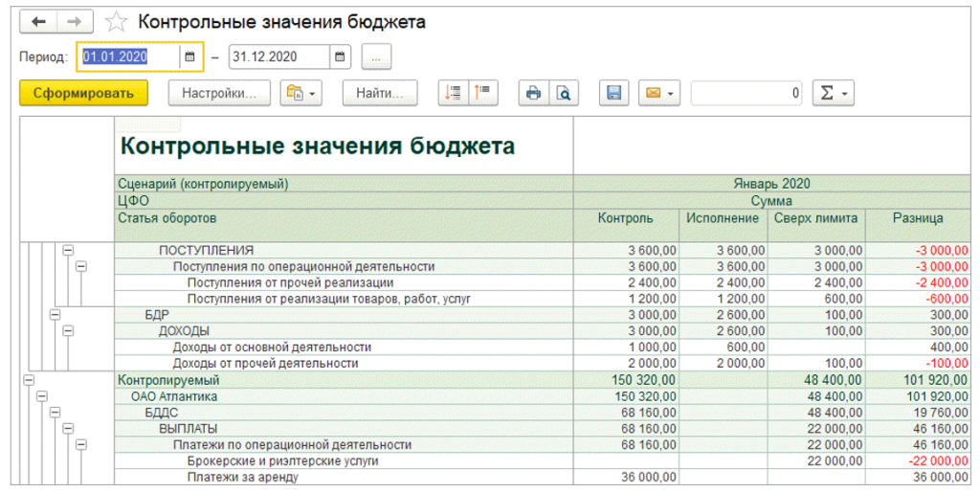Click the forward navigation arrow

[x=75, y=21]
